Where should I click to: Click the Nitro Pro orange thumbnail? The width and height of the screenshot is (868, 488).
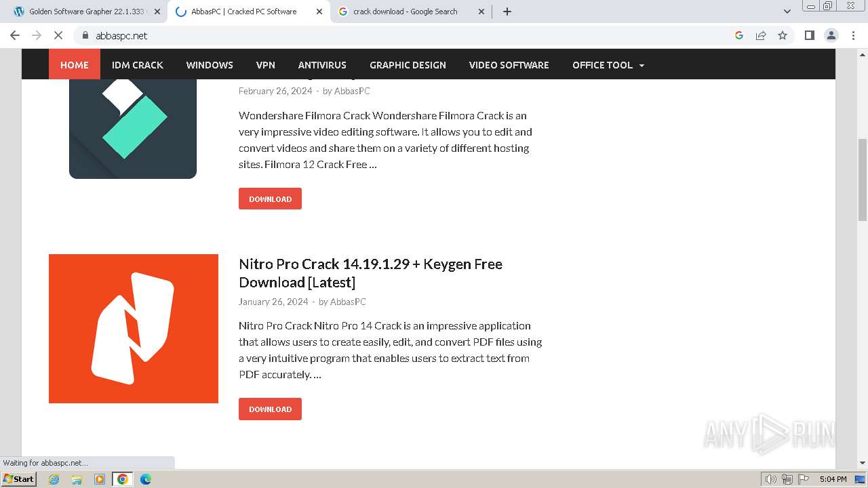[x=134, y=329]
